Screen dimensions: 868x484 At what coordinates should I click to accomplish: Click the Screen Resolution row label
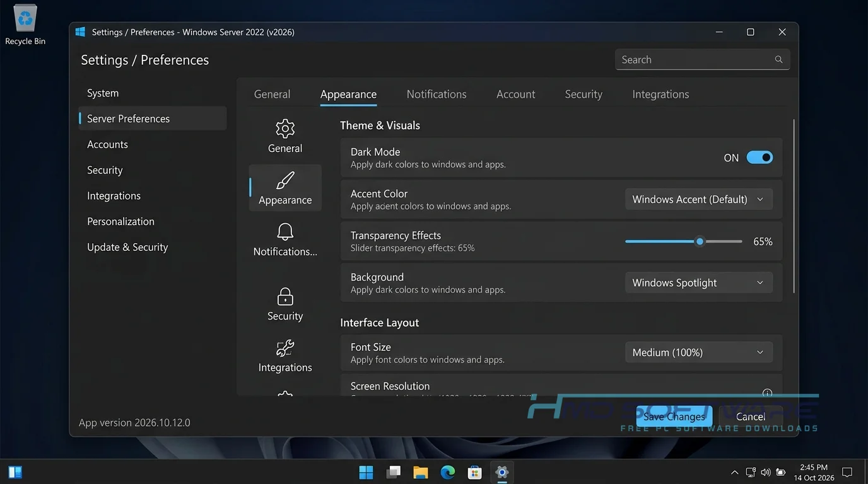point(390,386)
